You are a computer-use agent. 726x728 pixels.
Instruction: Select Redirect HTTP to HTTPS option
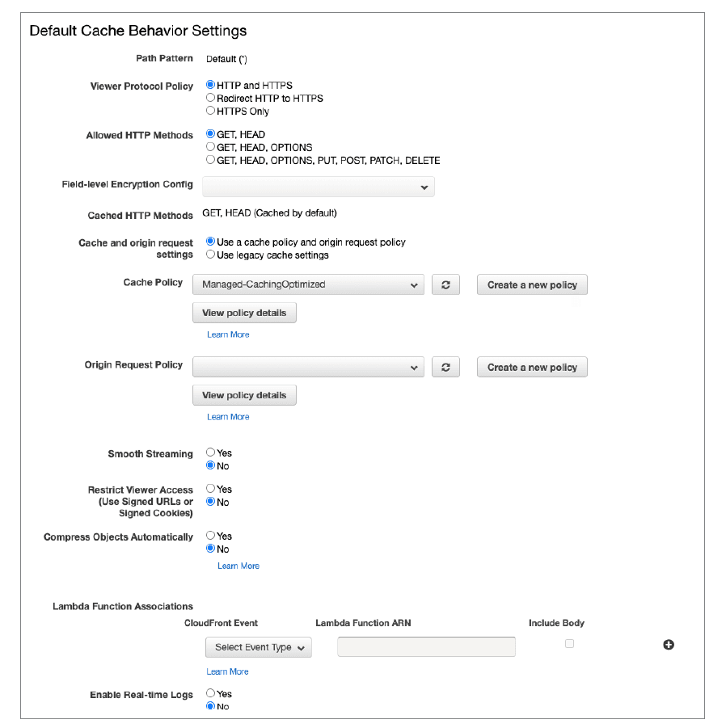[x=211, y=98]
